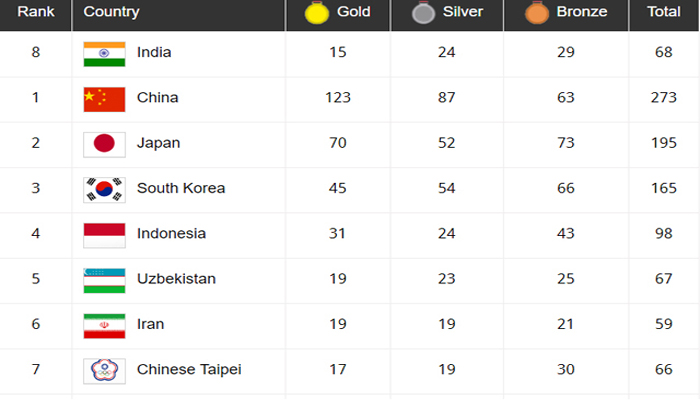Click the Japan flag icon
This screenshot has width=700, height=400.
(104, 145)
